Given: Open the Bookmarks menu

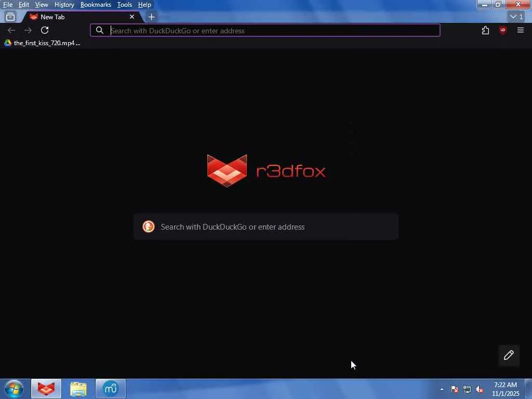Looking at the screenshot, I should pos(96,5).
